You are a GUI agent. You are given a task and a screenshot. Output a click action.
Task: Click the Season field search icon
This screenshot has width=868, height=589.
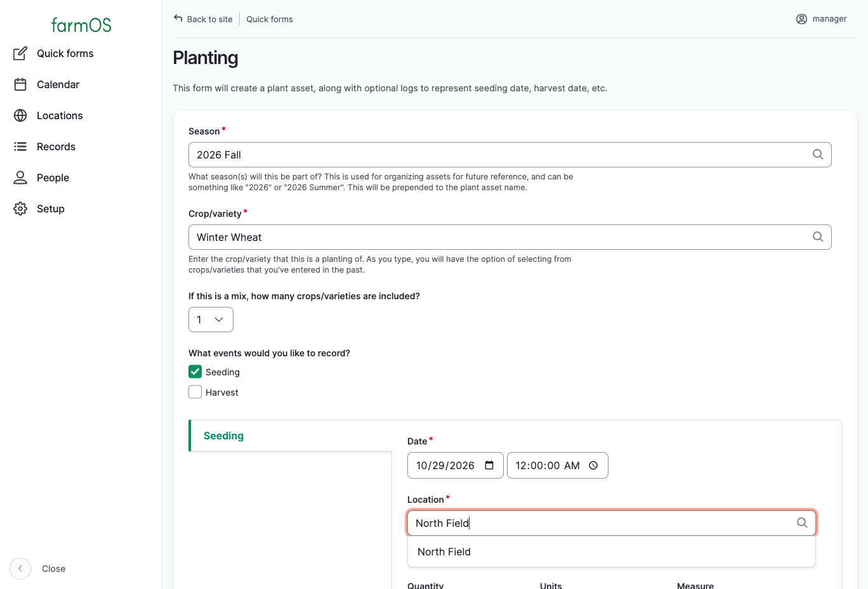818,154
